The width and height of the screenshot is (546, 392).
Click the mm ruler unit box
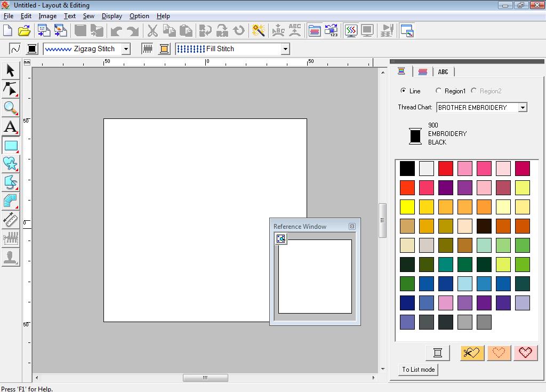coord(27,62)
